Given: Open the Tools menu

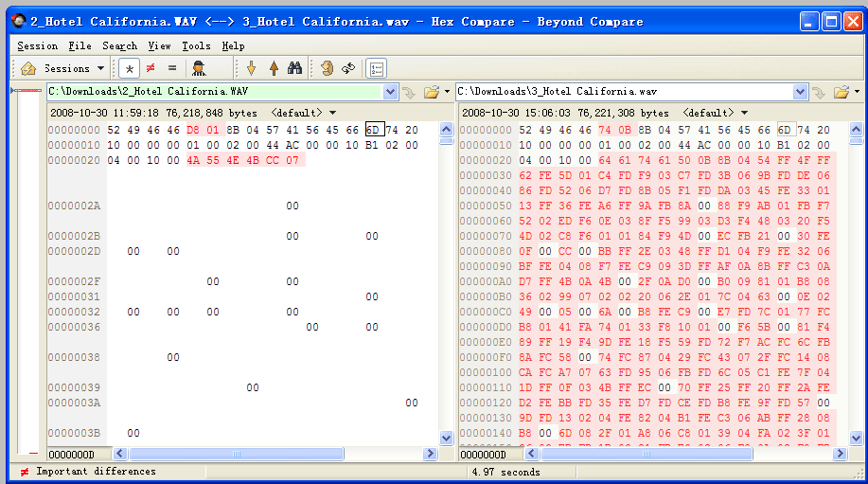Looking at the screenshot, I should pyautogui.click(x=196, y=46).
